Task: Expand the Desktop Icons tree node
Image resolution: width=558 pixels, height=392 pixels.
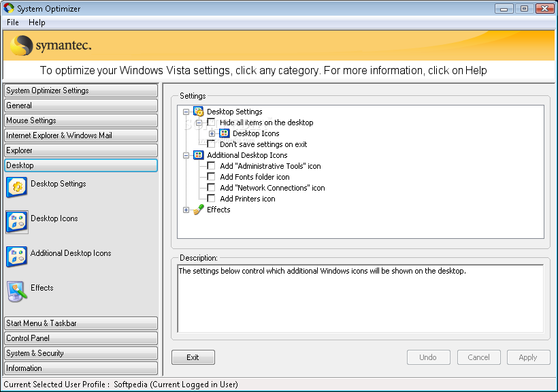Action: [212, 134]
